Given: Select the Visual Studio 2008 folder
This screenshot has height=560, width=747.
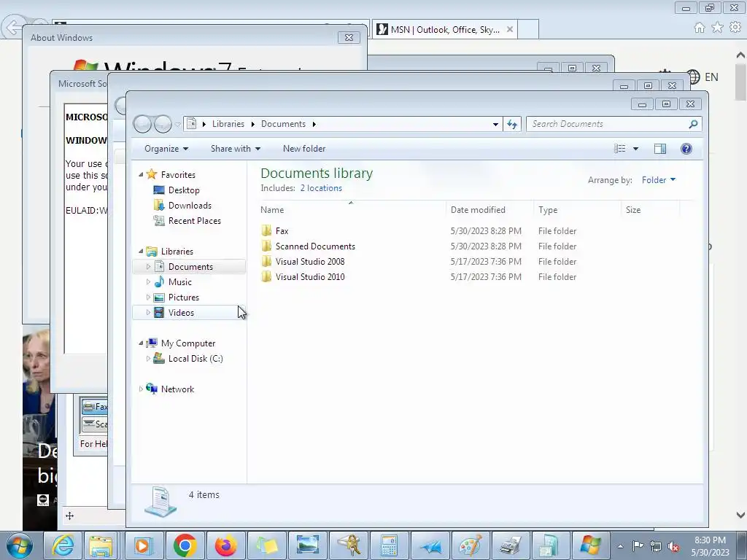Looking at the screenshot, I should pyautogui.click(x=303, y=262).
